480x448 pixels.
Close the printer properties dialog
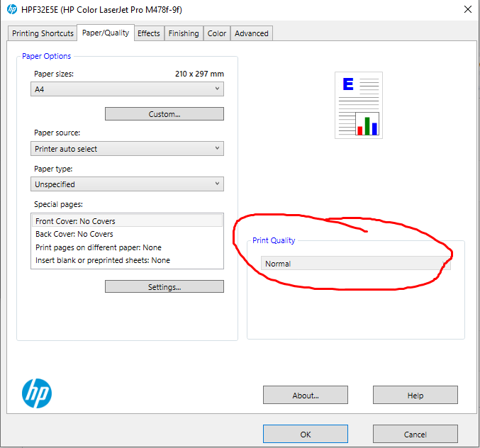467,9
